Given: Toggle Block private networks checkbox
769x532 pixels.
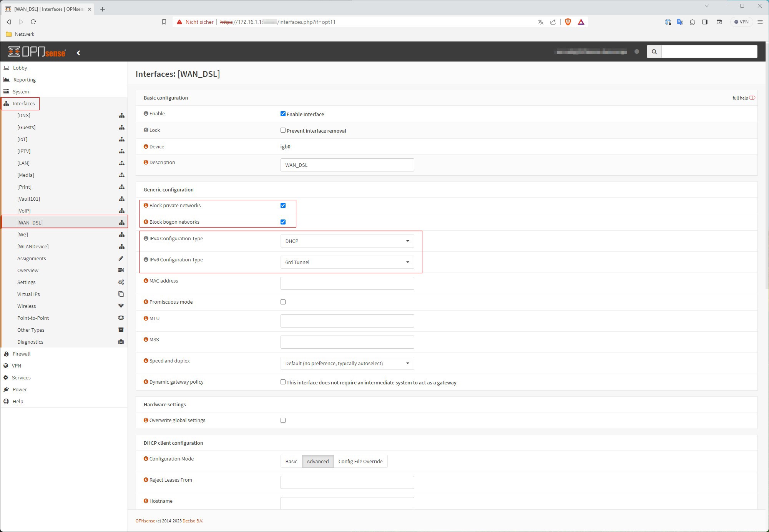Looking at the screenshot, I should point(283,205).
